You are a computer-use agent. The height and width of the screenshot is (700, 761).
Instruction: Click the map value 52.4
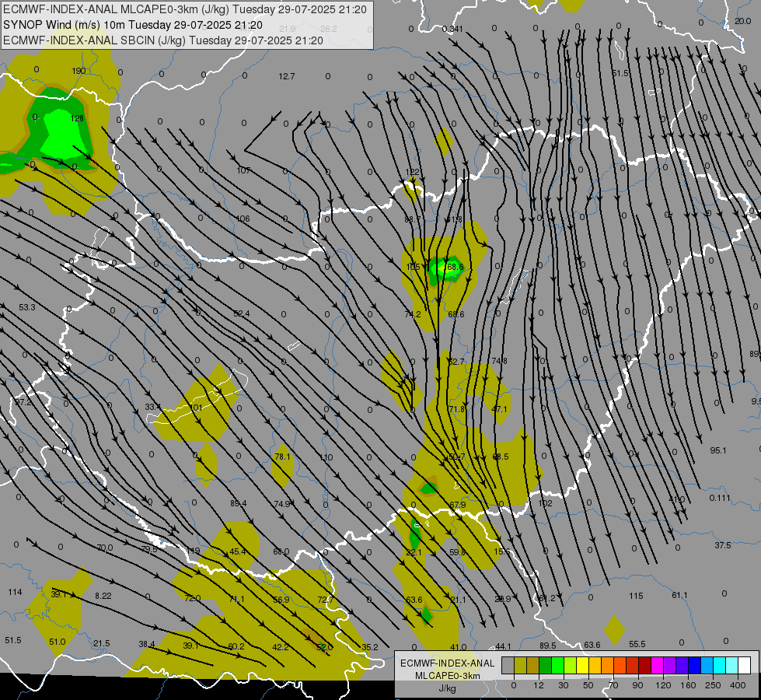pyautogui.click(x=242, y=313)
